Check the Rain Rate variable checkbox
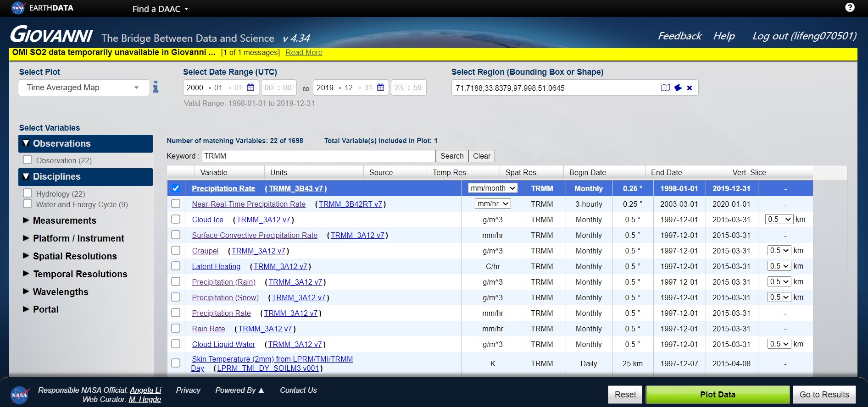 (x=176, y=328)
